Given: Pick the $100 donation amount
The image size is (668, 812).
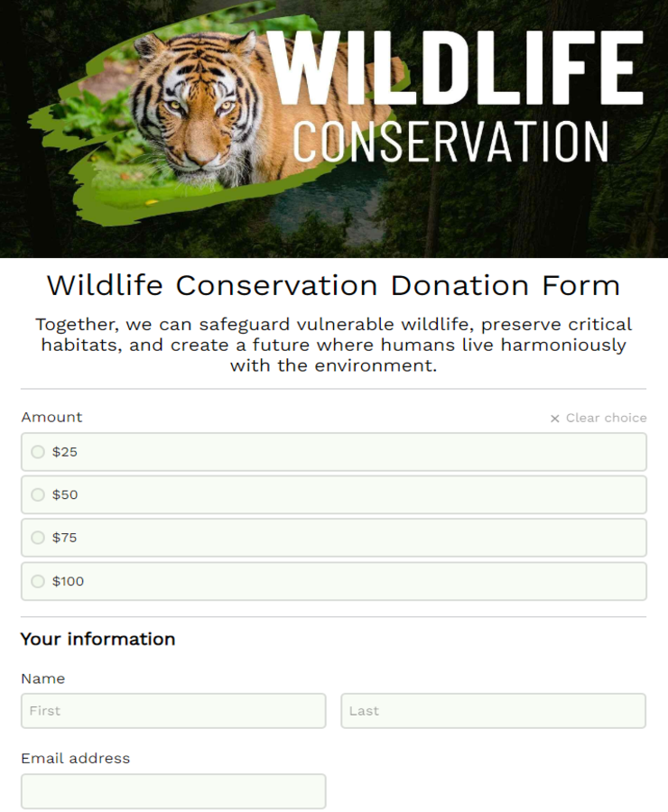Looking at the screenshot, I should pyautogui.click(x=334, y=581).
